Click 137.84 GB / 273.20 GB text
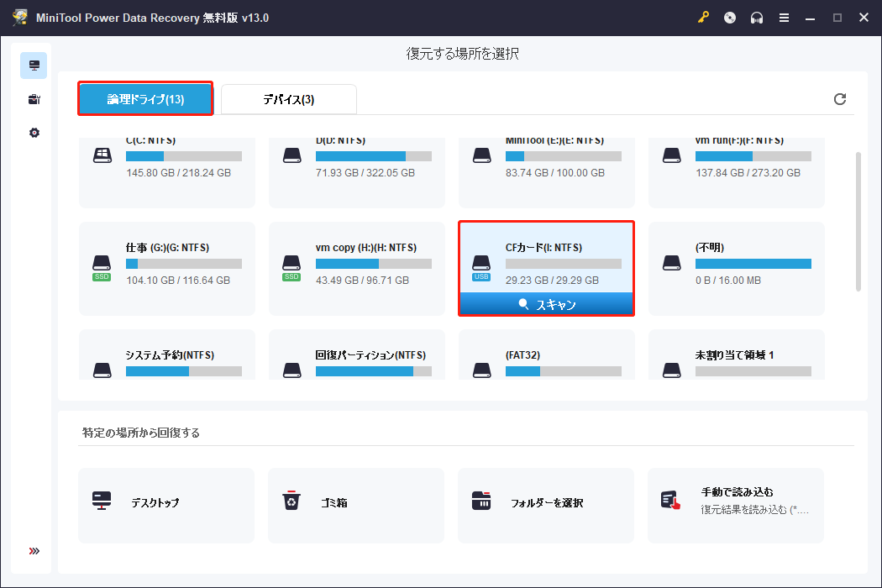This screenshot has height=588, width=882. click(748, 173)
